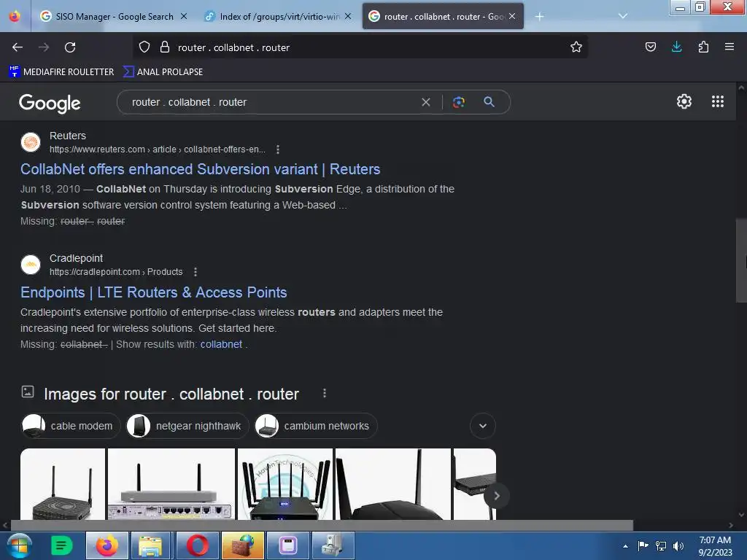Close the Index of groups tab
The height and width of the screenshot is (560, 747).
[348, 16]
